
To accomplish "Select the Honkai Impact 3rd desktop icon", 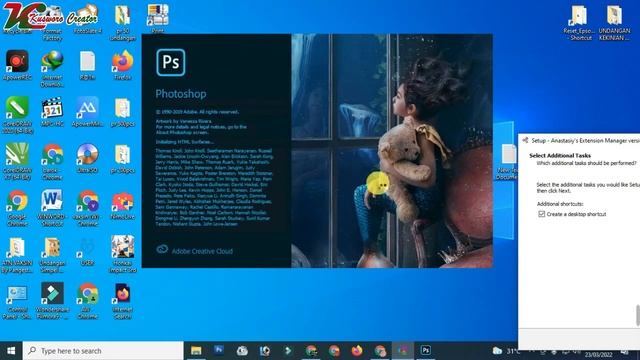I will coord(122,255).
